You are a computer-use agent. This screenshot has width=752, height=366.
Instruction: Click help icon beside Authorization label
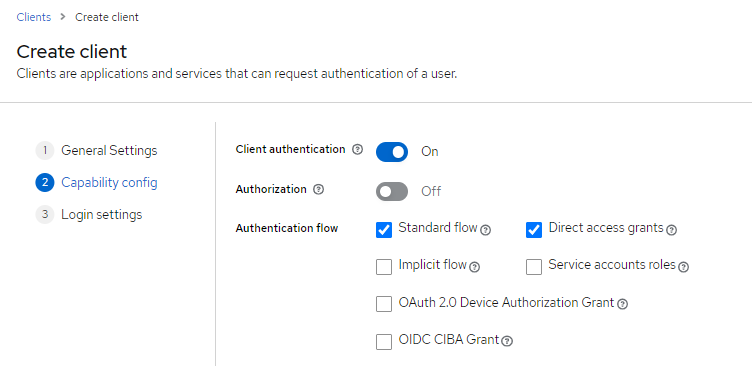pyautogui.click(x=318, y=189)
